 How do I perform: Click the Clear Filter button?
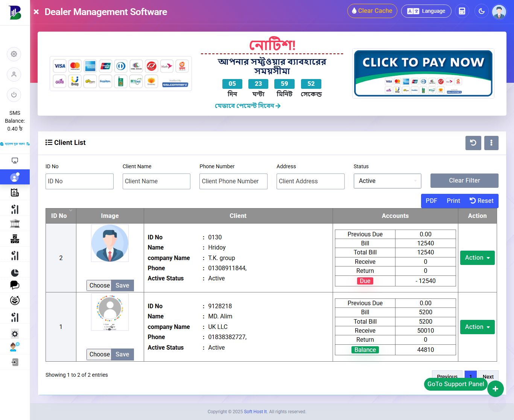464,181
